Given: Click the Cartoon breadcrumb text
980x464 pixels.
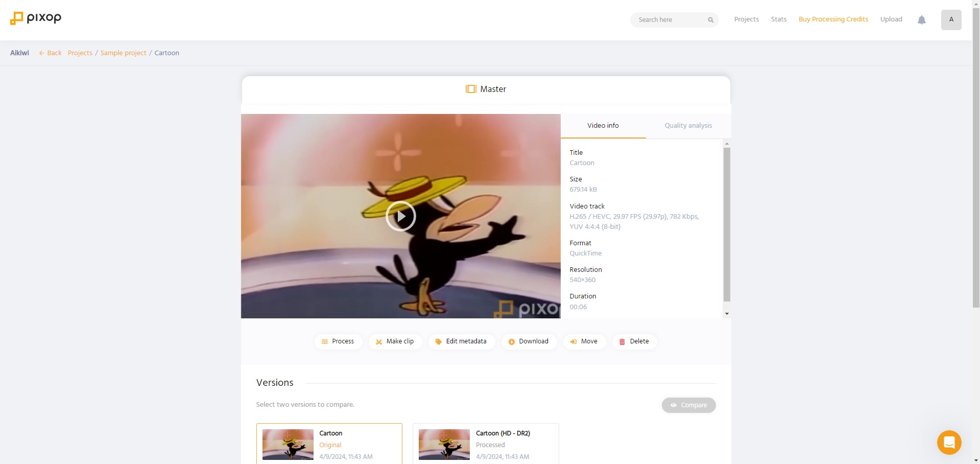Looking at the screenshot, I should click(166, 53).
